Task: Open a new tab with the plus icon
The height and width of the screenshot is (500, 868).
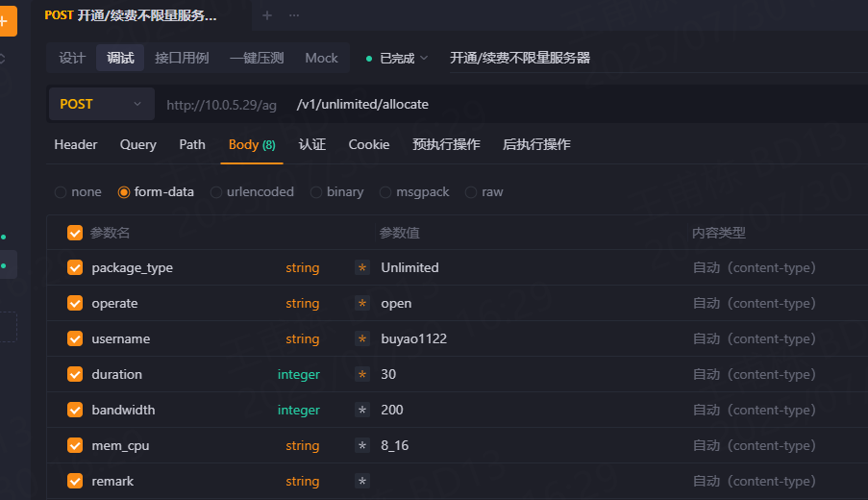Action: pyautogui.click(x=267, y=15)
